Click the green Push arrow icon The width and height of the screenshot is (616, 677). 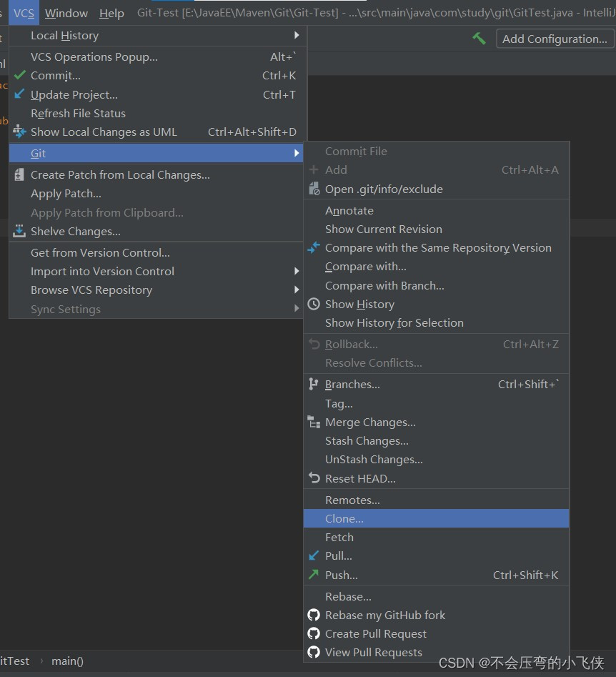(x=314, y=574)
